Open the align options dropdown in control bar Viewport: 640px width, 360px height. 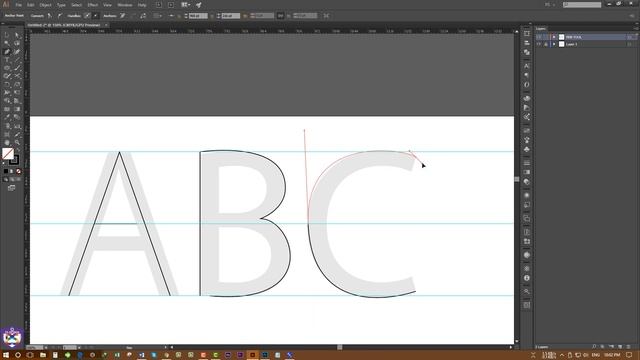[x=158, y=16]
